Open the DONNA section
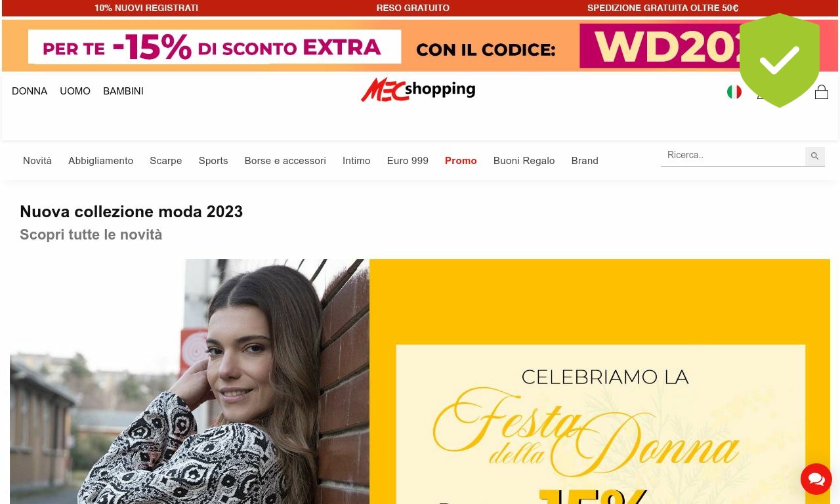Viewport: 840px width, 504px height. tap(30, 91)
